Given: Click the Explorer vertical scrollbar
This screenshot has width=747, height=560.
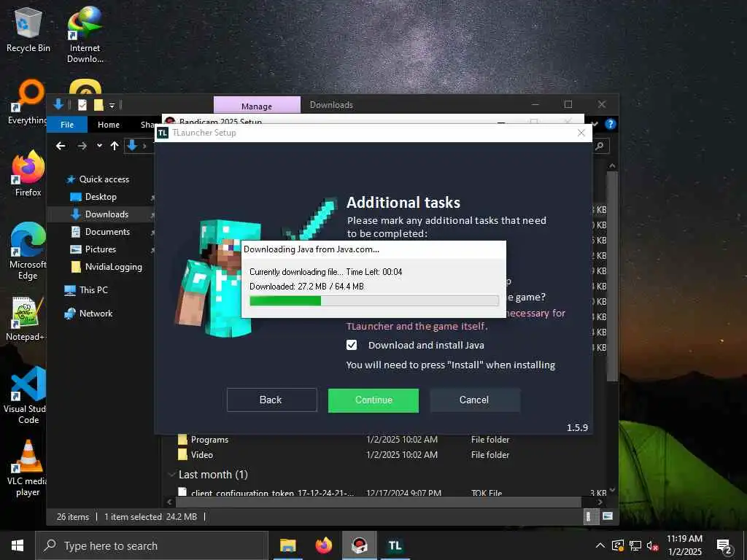Looking at the screenshot, I should point(612,275).
